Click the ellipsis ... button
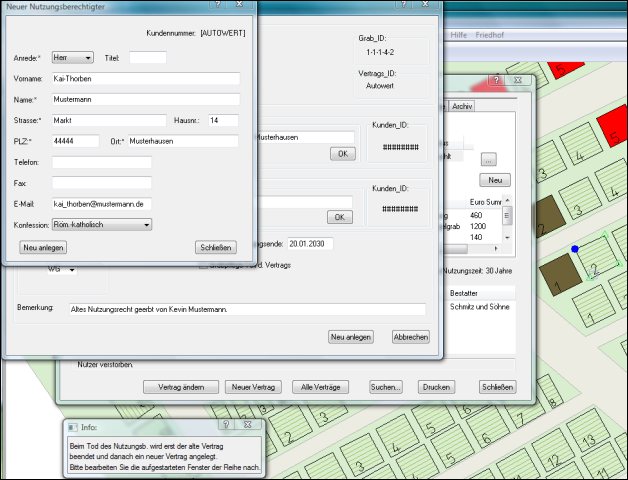628x480 pixels. [x=488, y=159]
